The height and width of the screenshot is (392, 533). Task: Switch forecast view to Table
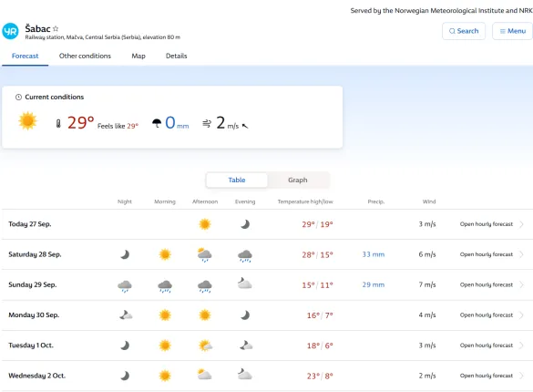click(237, 180)
